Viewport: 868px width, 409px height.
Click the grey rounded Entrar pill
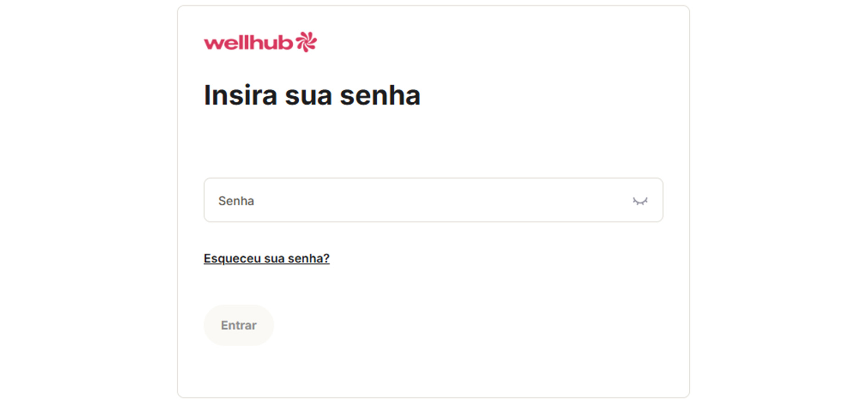[x=238, y=325]
